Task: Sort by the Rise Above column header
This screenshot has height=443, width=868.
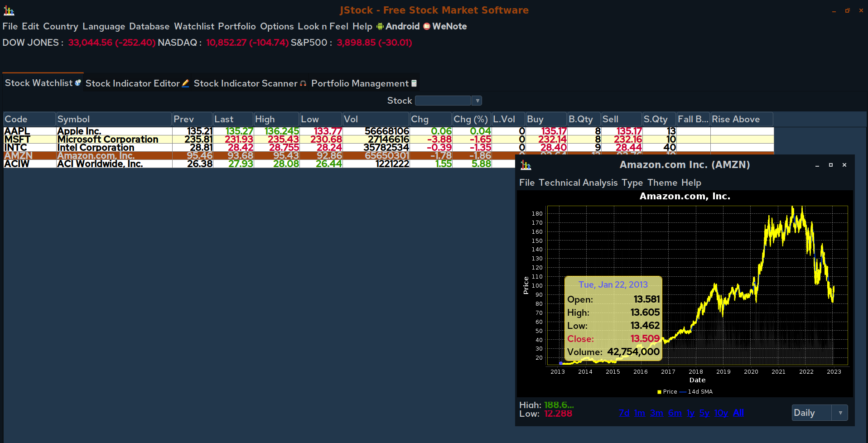Action: pos(742,119)
